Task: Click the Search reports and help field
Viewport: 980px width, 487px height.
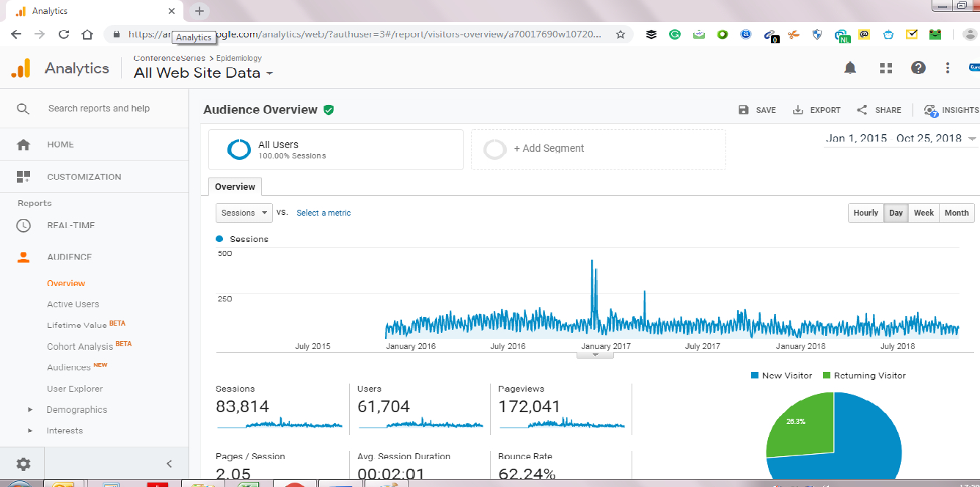Action: [99, 109]
